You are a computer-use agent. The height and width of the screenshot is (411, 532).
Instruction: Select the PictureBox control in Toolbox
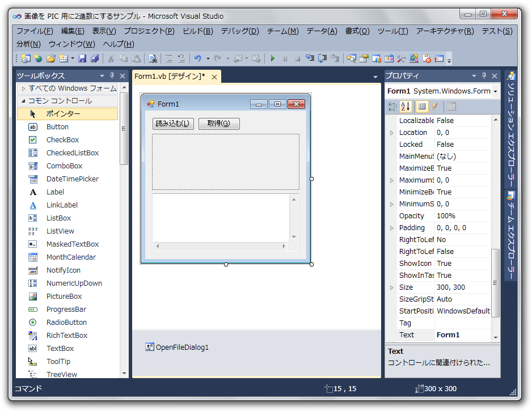[x=67, y=296]
